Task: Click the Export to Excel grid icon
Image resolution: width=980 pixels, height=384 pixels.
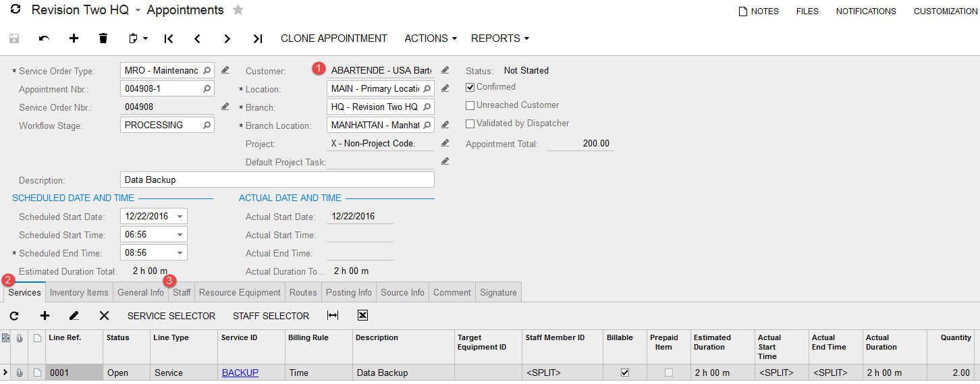Action: click(x=362, y=316)
